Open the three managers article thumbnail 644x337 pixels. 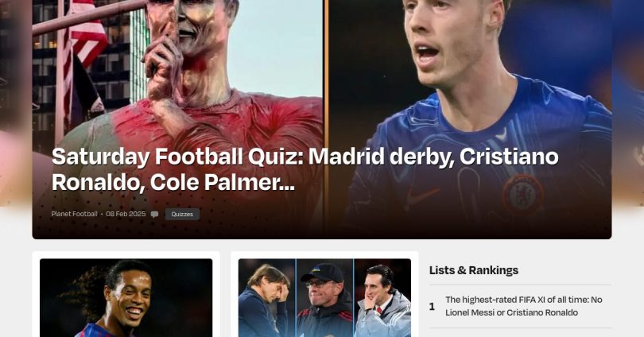[x=324, y=298]
